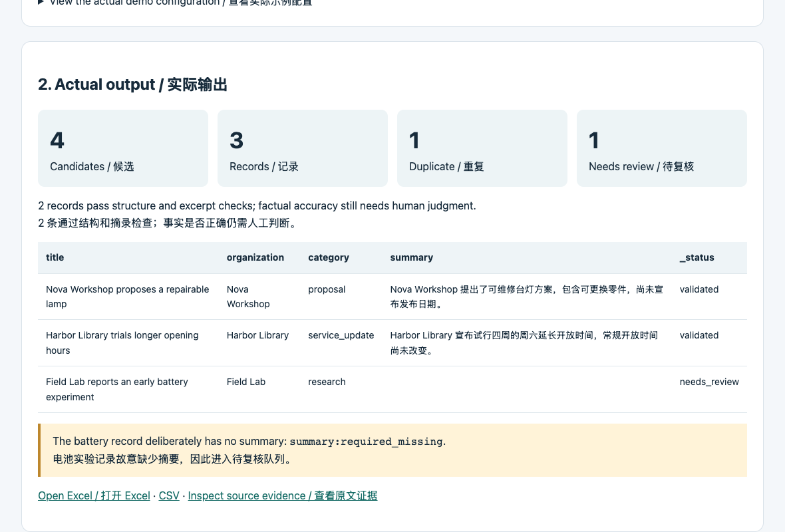
Task: Select the 'Duplicate / 重复' stat card
Action: (482, 148)
